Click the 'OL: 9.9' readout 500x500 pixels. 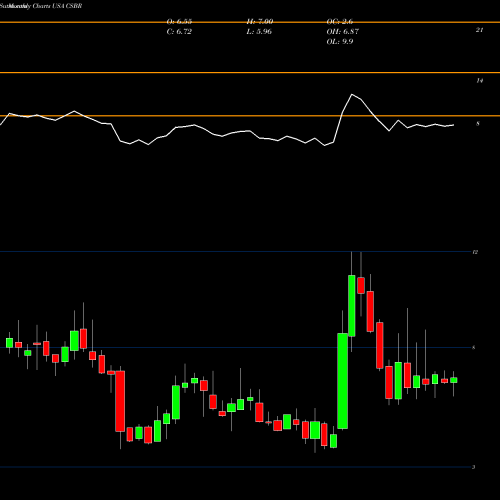coord(340,42)
